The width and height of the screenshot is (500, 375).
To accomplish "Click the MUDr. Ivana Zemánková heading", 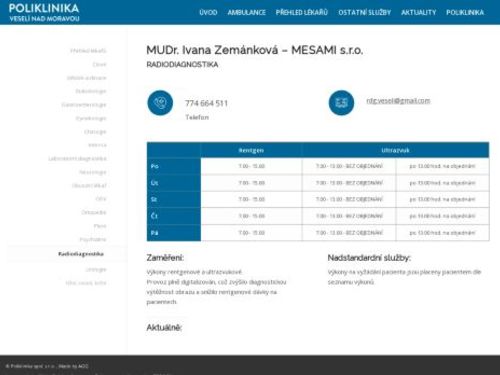I will point(255,50).
